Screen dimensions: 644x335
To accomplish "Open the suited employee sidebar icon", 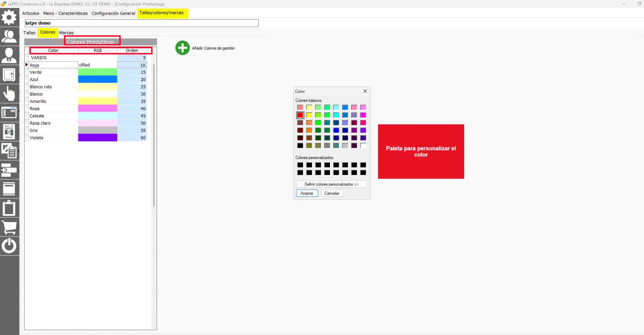I will 9,55.
